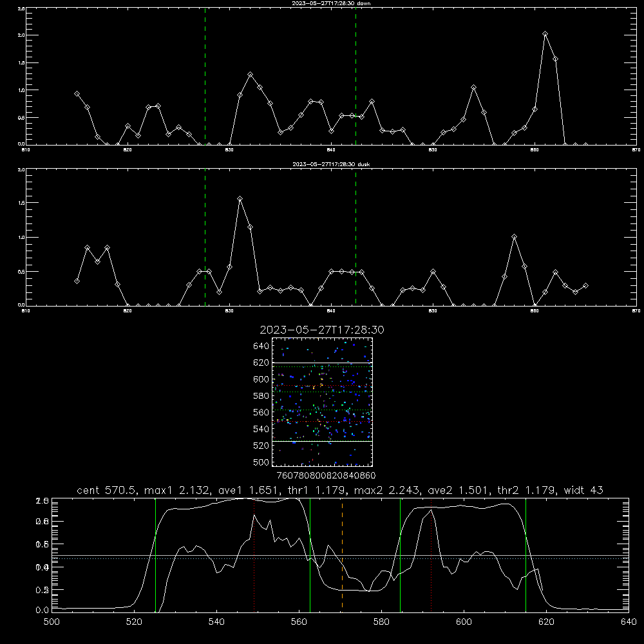Click the lower red dotted line in scatter image
The height and width of the screenshot is (644, 644).
tap(323, 421)
